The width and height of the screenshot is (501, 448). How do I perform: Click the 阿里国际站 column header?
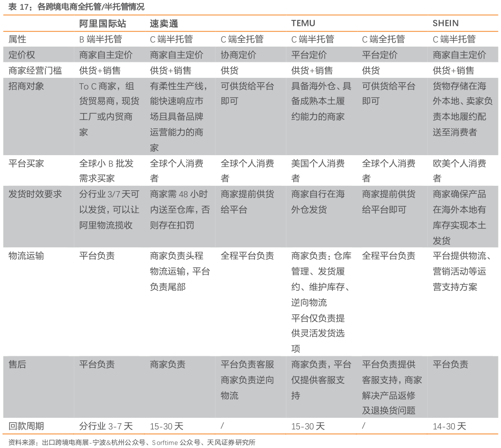[102, 23]
